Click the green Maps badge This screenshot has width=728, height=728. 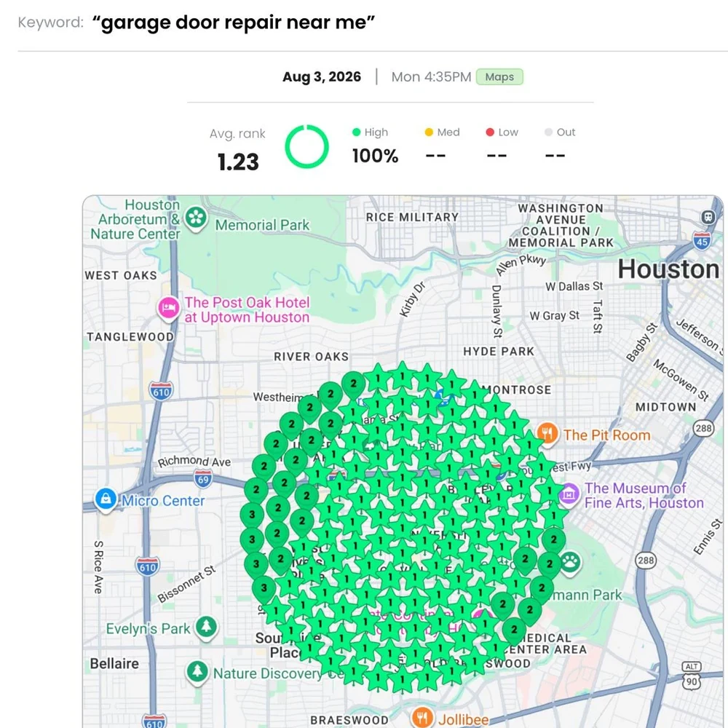(x=499, y=76)
